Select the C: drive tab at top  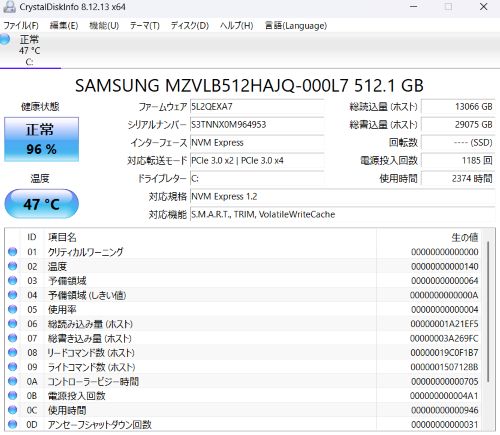pos(29,50)
